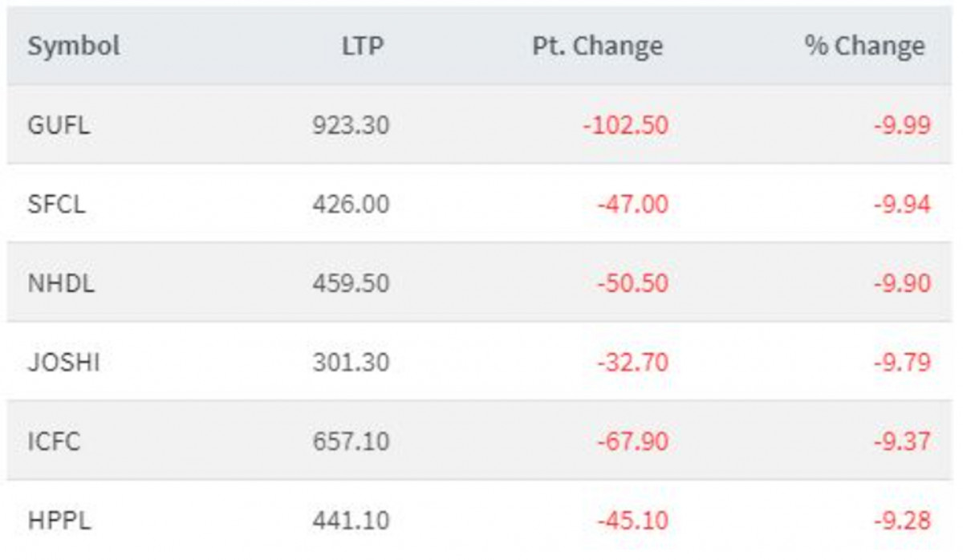Click SFCL's LTP value 426.00
This screenshot has width=963, height=560.
[x=351, y=204]
